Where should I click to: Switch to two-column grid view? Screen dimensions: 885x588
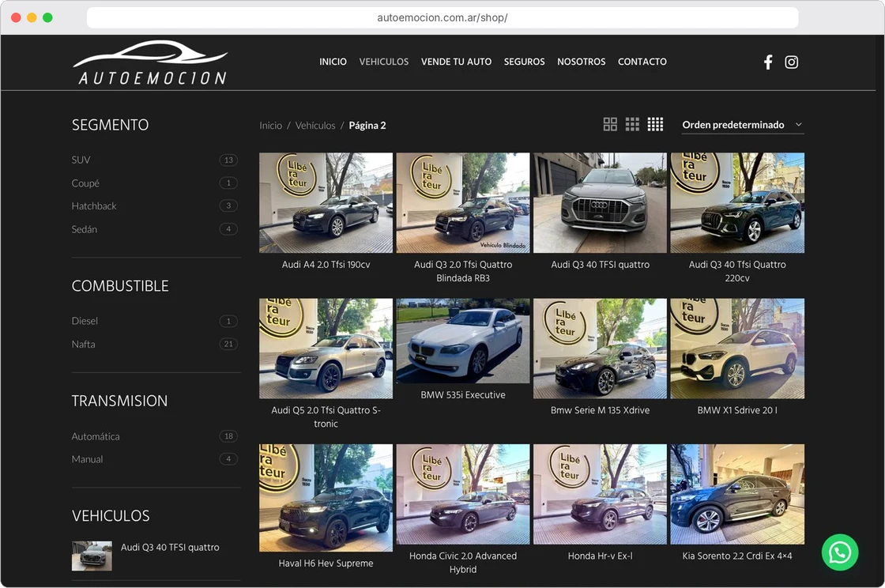(x=610, y=124)
